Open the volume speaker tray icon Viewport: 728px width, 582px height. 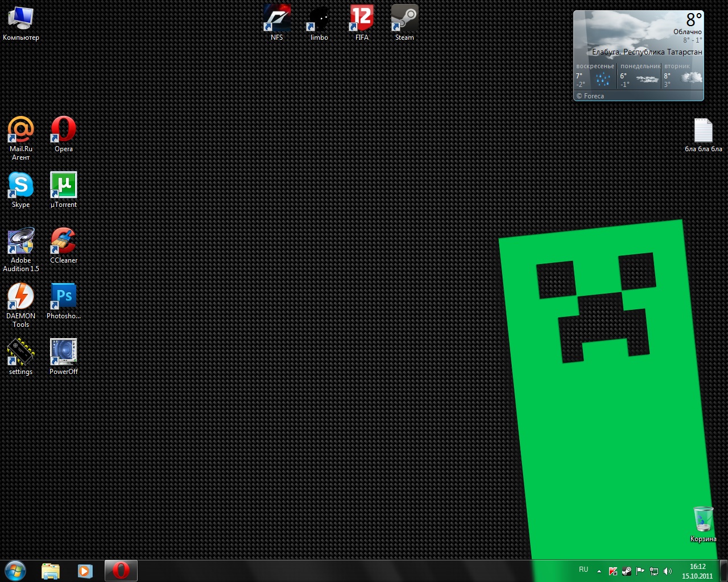point(668,571)
